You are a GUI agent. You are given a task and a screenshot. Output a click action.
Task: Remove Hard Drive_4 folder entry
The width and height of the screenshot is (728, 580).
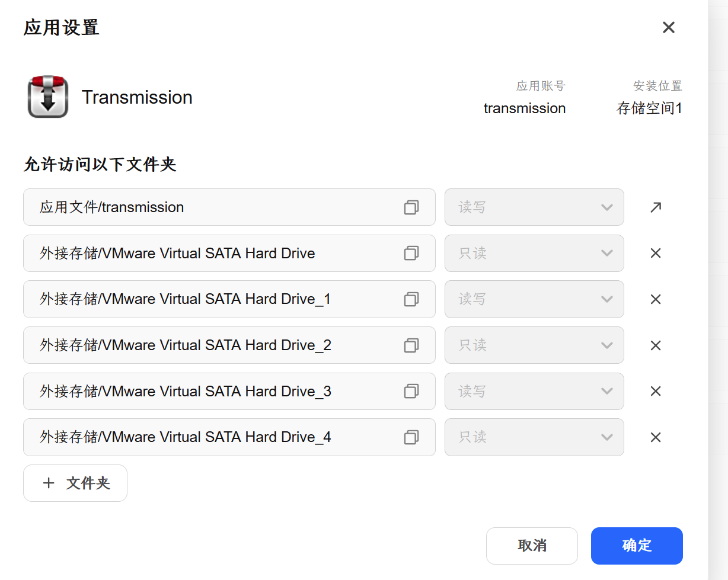(x=655, y=437)
